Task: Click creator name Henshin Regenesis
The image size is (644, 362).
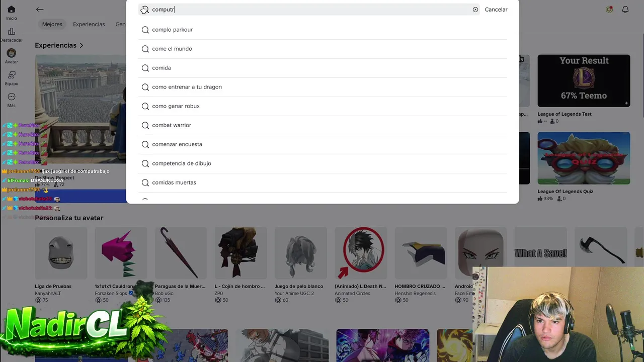Action: click(415, 294)
